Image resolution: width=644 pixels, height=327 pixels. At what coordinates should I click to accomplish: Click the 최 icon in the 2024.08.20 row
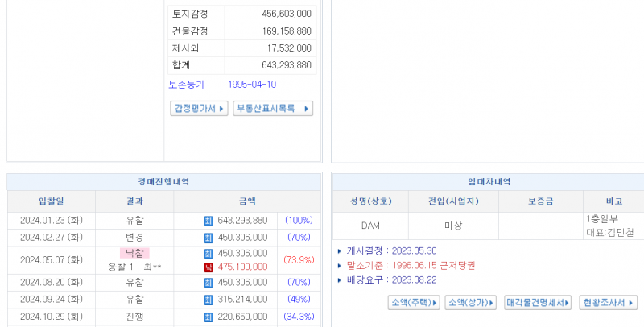(x=208, y=283)
